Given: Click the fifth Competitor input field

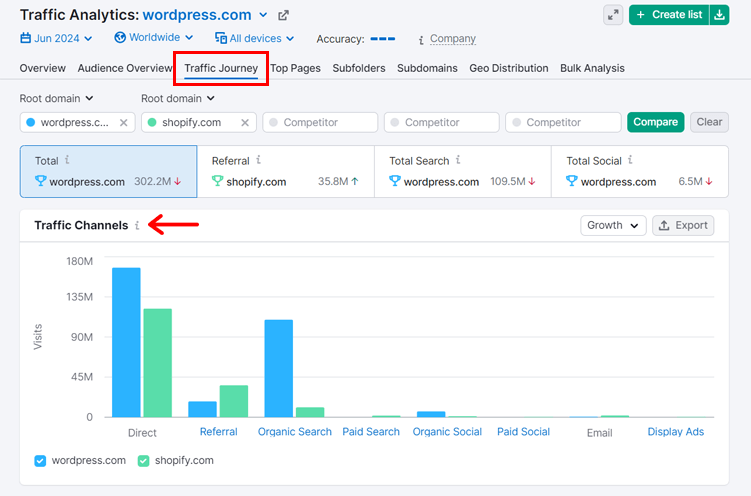Looking at the screenshot, I should (563, 123).
